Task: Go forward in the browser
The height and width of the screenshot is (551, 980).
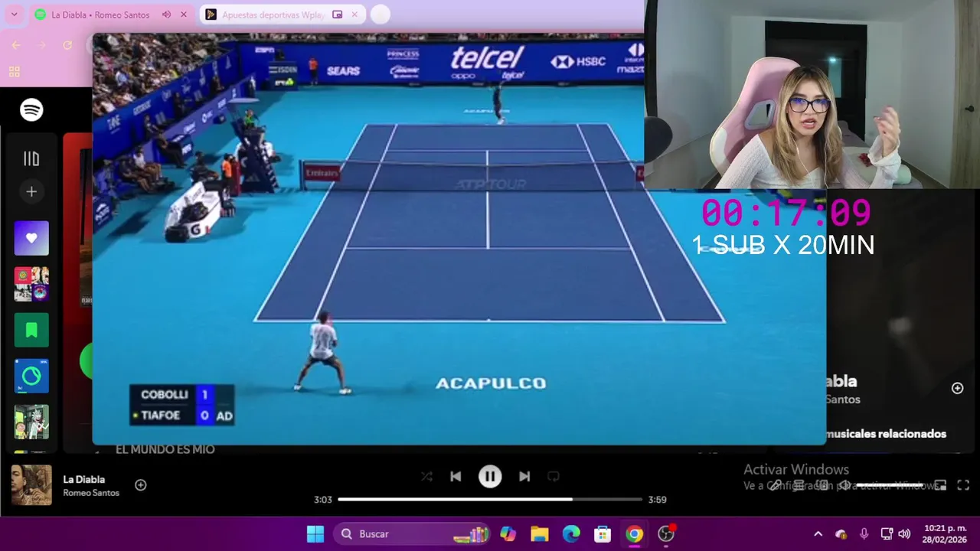Action: (41, 45)
